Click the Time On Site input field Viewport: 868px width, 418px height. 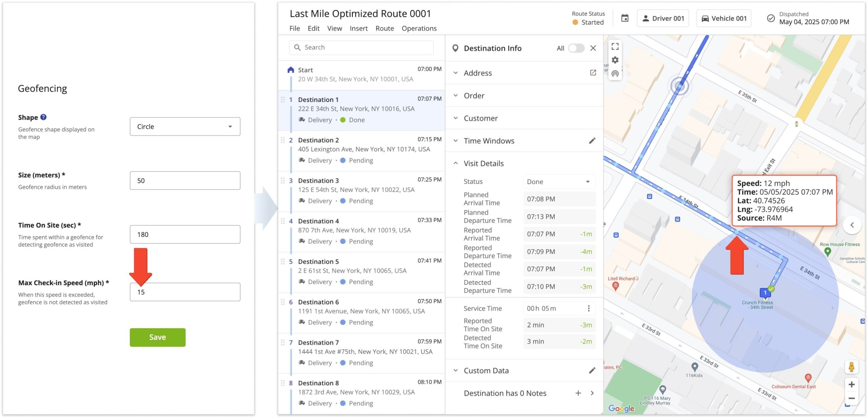pos(185,234)
